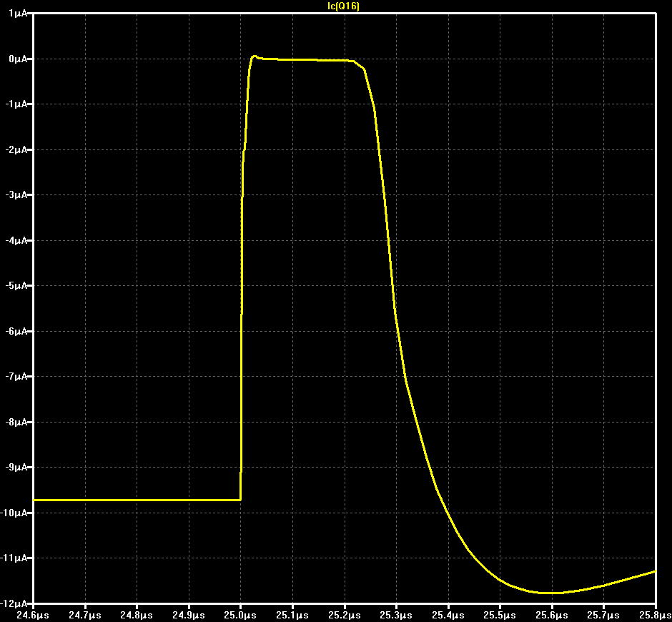Click the -6µA y-axis label
672x622 pixels.
pos(16,331)
